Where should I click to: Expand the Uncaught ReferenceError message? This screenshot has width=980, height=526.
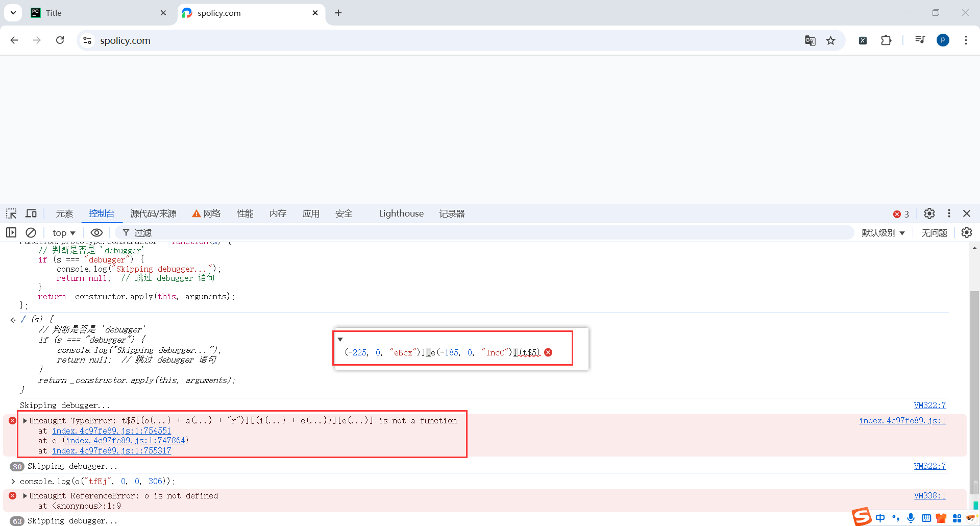(25, 496)
